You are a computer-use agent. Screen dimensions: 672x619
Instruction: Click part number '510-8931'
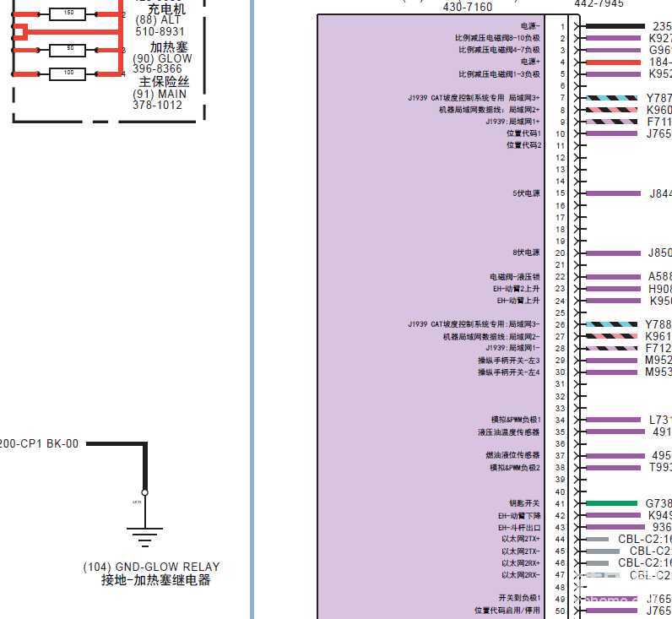pyautogui.click(x=160, y=32)
